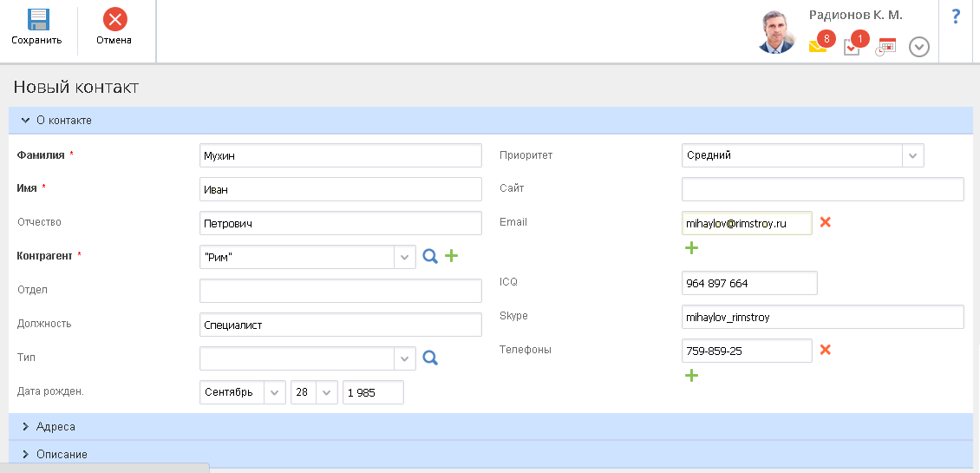Remove the email address with the red X
Image resolution: width=980 pixels, height=473 pixels.
point(826,222)
